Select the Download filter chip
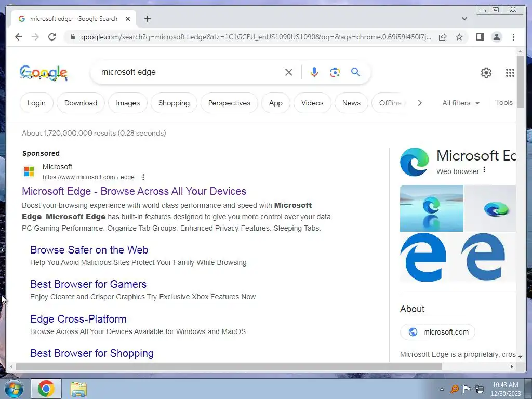 tap(81, 103)
